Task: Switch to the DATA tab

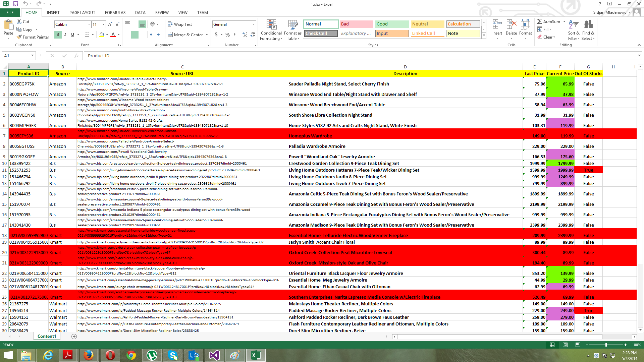Action: (140, 13)
